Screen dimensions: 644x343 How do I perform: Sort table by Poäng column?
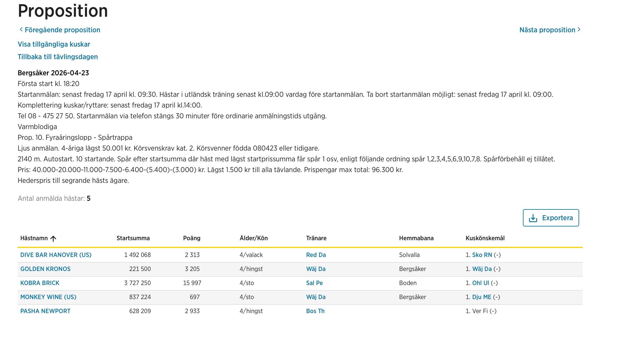(x=192, y=238)
